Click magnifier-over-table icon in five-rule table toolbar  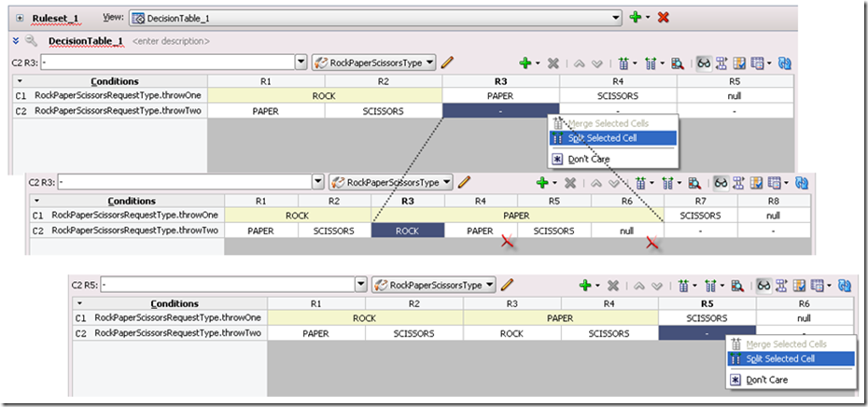(x=678, y=63)
